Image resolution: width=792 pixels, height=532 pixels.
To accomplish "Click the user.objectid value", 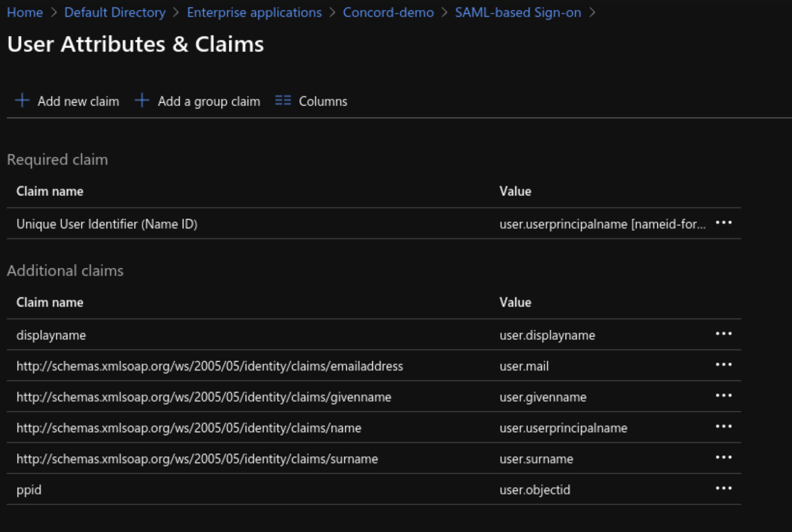I will click(x=535, y=489).
